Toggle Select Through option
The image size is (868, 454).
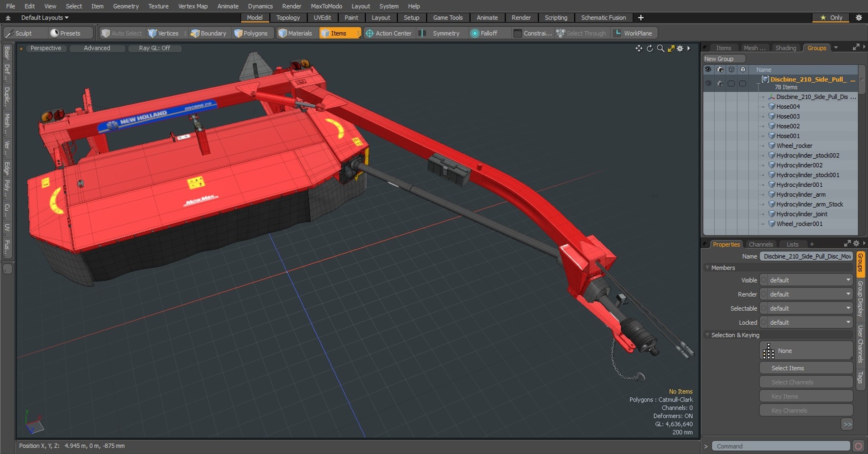tap(581, 33)
